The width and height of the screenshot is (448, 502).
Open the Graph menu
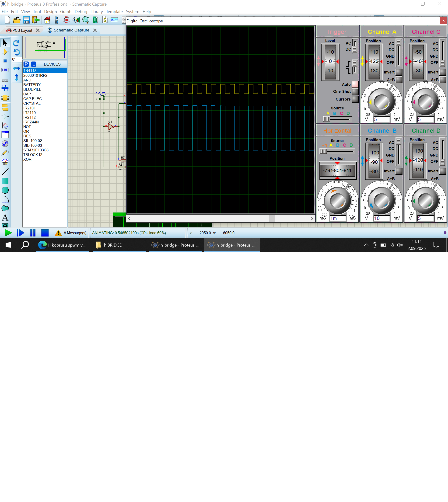pos(66,12)
